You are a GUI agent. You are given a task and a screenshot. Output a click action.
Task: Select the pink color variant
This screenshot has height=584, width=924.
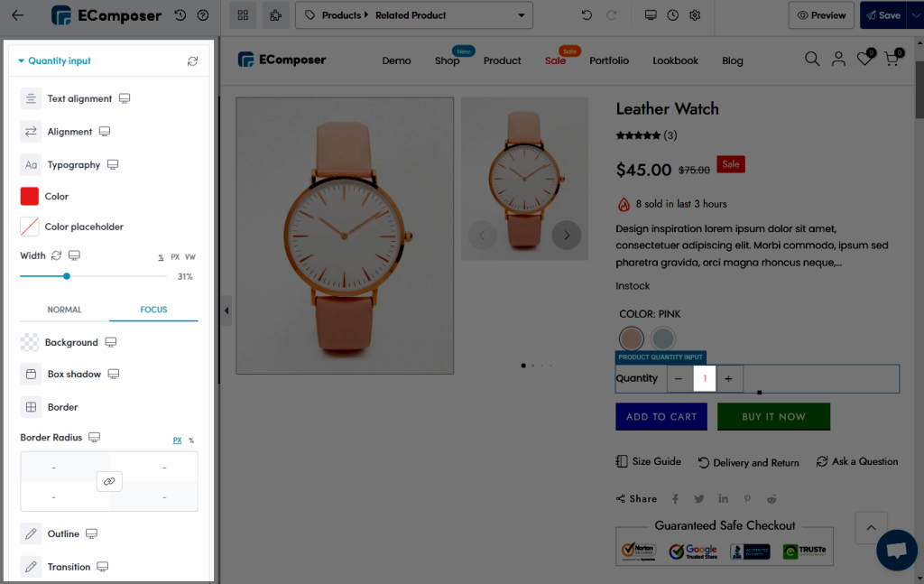click(631, 338)
